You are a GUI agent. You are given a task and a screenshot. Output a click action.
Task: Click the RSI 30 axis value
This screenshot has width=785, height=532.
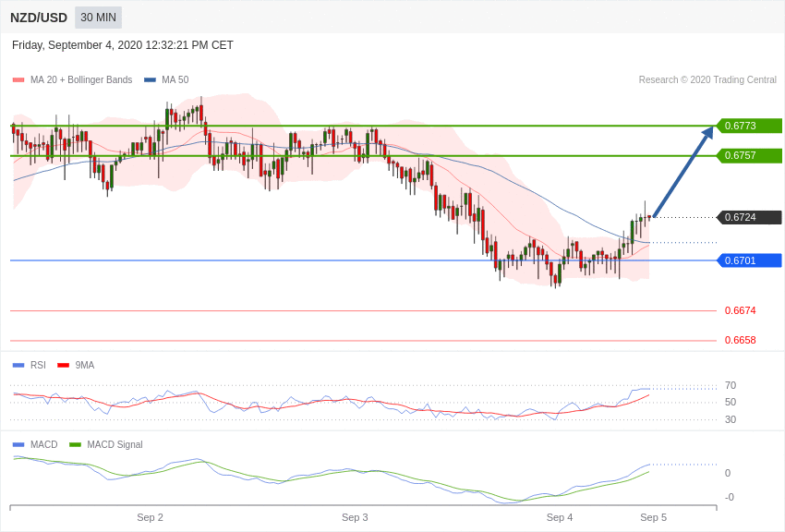tap(731, 419)
